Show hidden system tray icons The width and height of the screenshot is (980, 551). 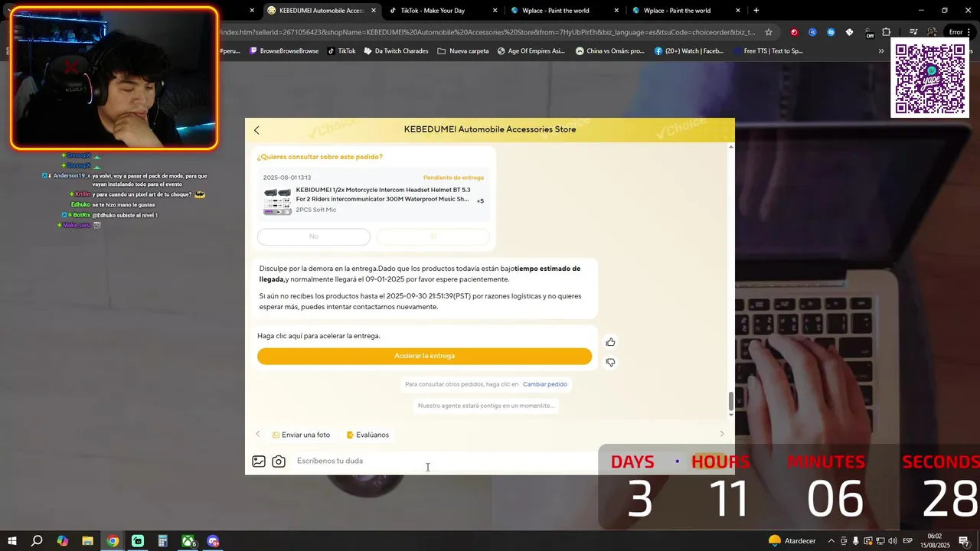[x=831, y=541]
